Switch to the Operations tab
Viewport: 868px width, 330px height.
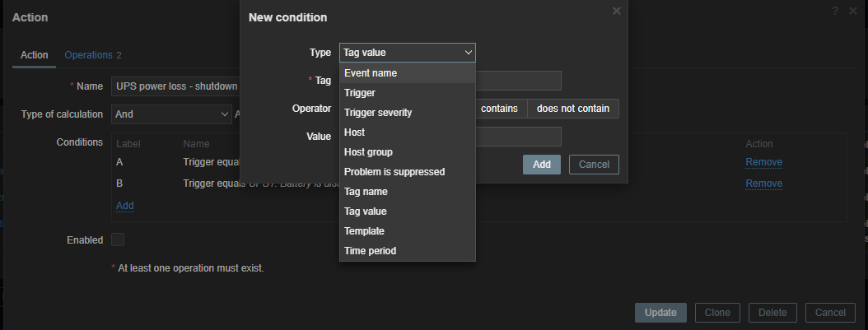pos(89,55)
